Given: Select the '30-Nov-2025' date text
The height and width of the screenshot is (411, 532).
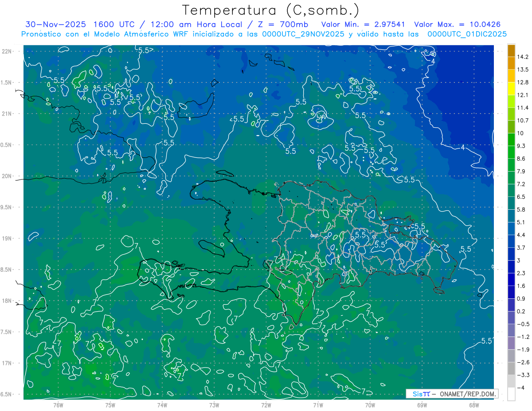Looking at the screenshot, I should point(55,24).
